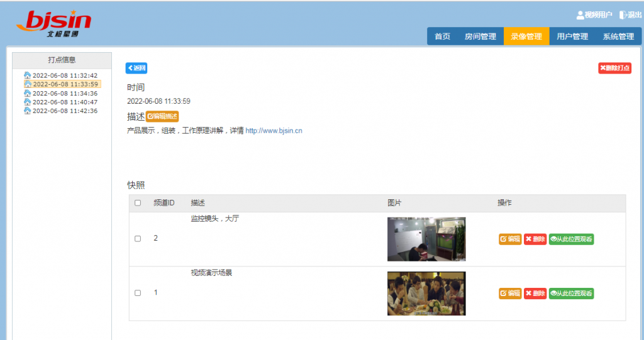Viewport: 644px width, 340px height.
Task: Click the 频道ID column header
Action: (164, 203)
